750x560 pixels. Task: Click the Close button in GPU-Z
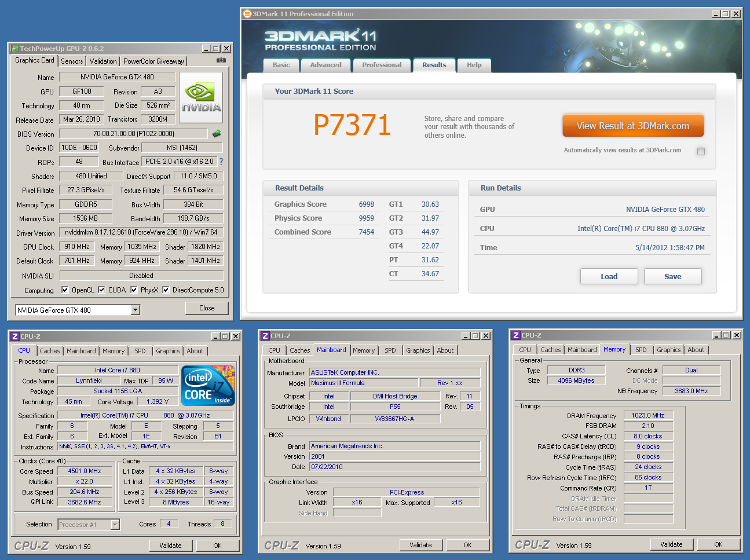point(207,308)
